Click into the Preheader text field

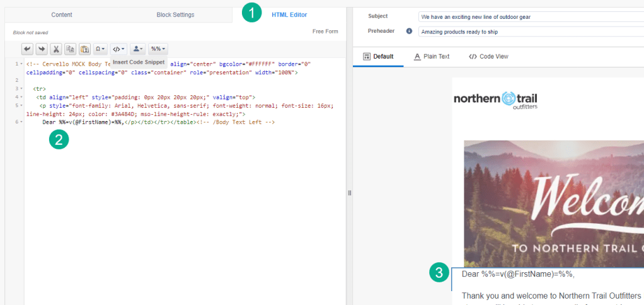529,32
